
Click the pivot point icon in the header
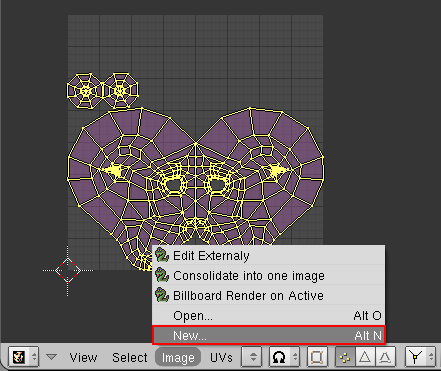279,357
